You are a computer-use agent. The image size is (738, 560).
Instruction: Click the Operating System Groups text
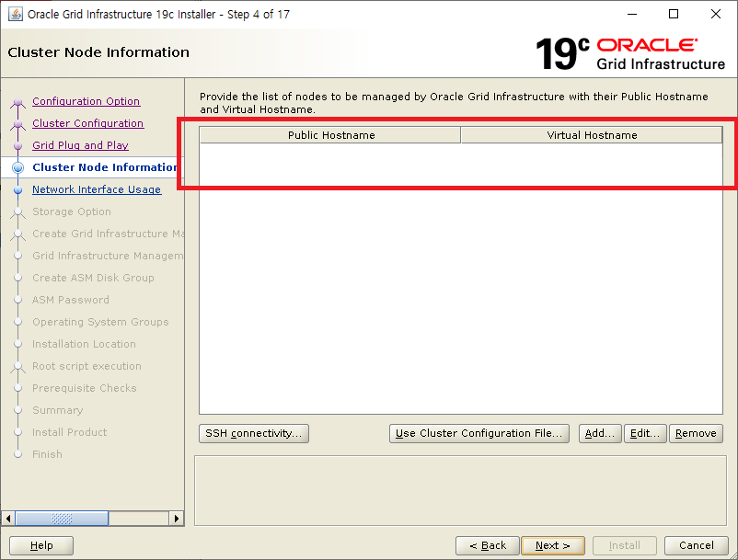[100, 322]
